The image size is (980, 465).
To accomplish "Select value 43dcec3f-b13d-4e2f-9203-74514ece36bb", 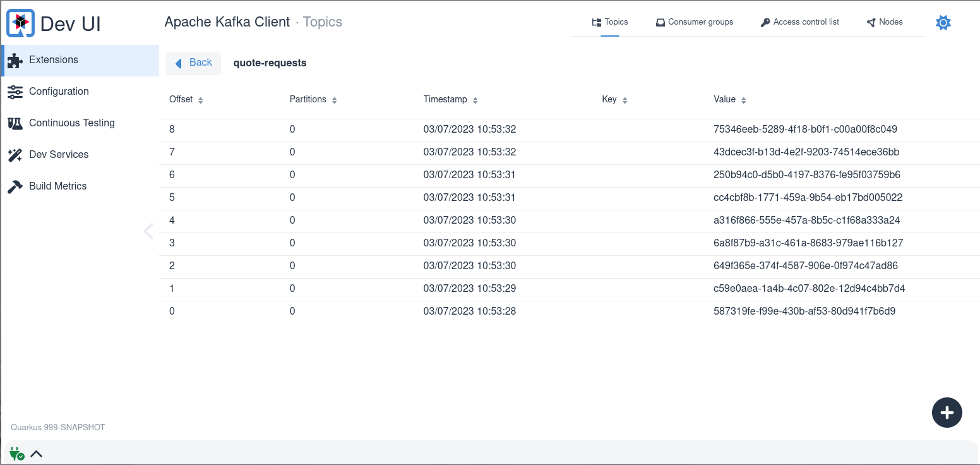I will 806,152.
